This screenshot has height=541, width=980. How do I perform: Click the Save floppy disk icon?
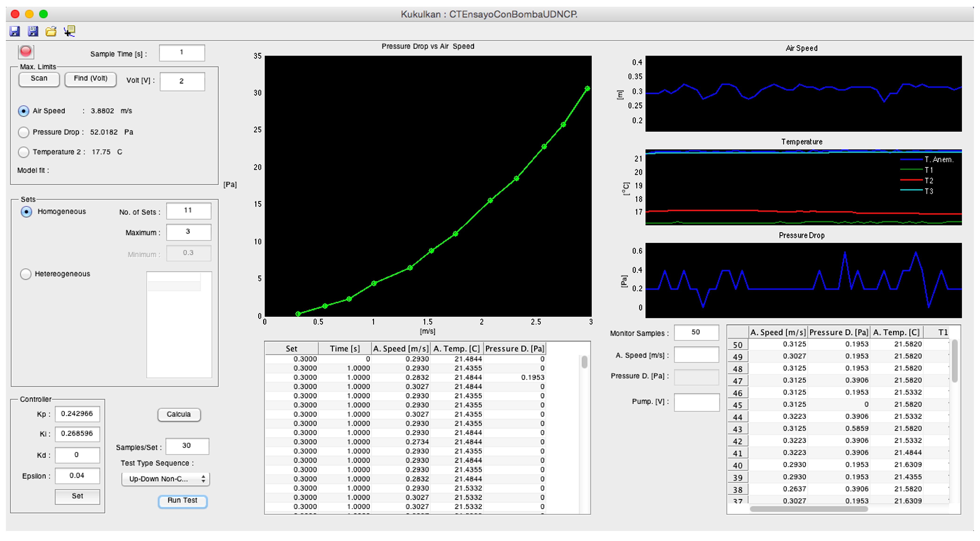15,31
